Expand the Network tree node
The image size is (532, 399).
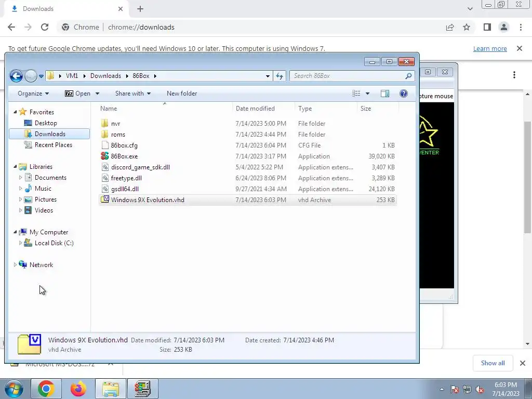[x=15, y=264]
